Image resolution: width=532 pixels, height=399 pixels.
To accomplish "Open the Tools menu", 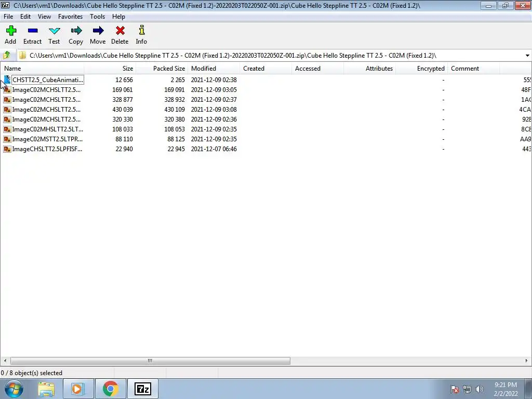I will click(97, 16).
